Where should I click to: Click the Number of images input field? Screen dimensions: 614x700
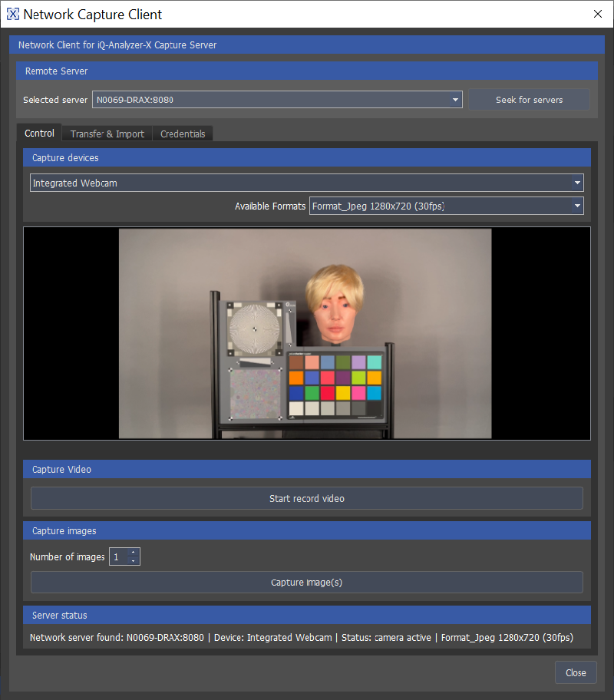tap(119, 556)
